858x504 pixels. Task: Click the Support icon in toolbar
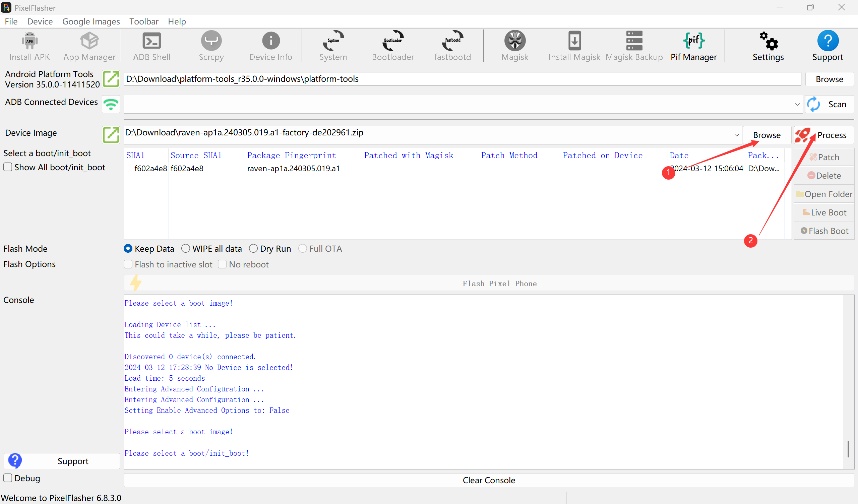pyautogui.click(x=828, y=46)
